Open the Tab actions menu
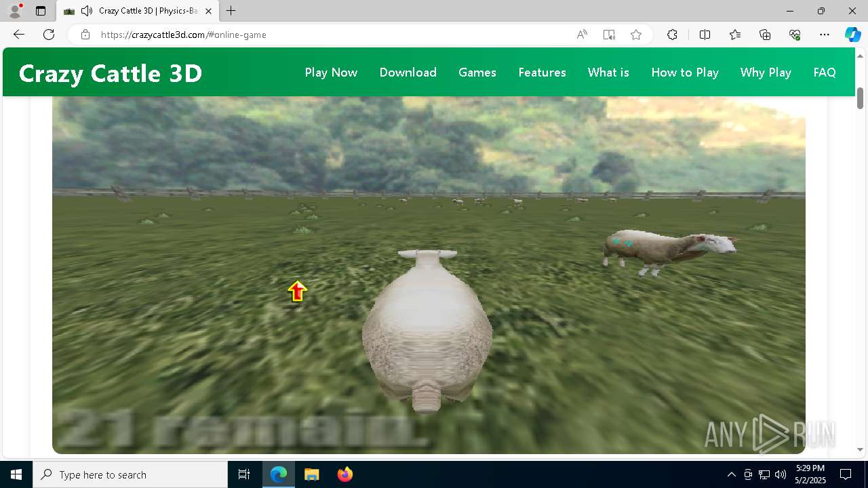This screenshot has width=868, height=488. [41, 11]
